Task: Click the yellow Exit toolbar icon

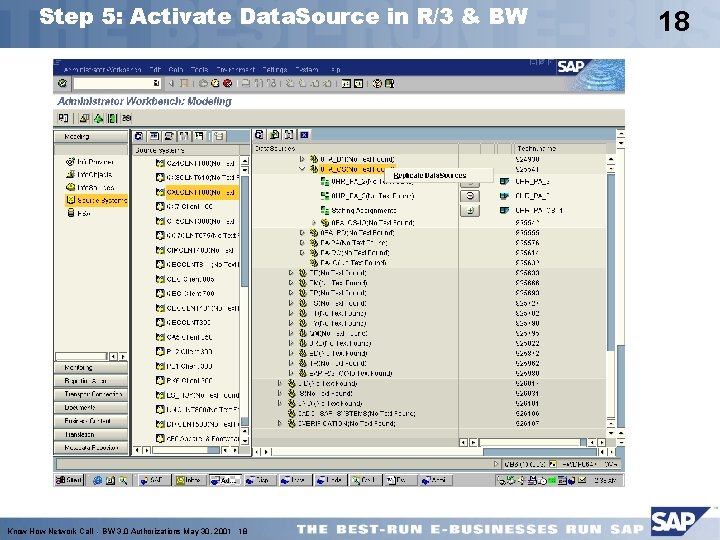Action: [215, 83]
